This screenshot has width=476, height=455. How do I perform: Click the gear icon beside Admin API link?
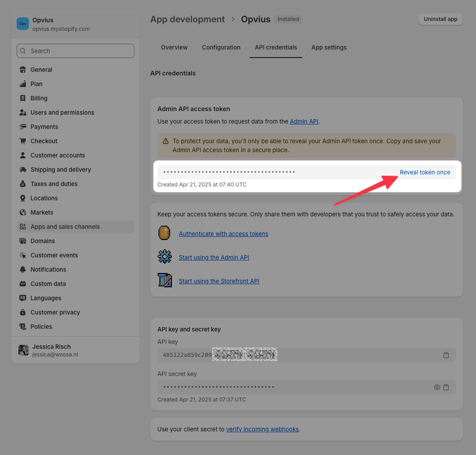coord(164,256)
